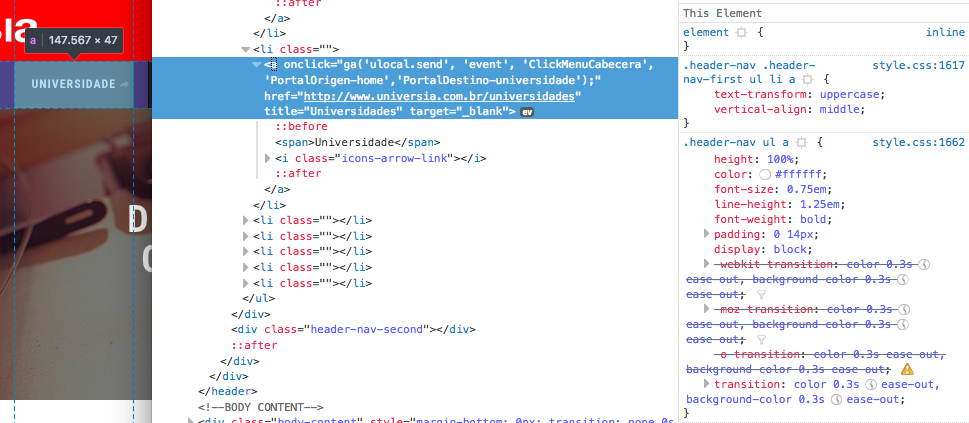Click the UNIVERSIDADE page menu link
The width and height of the screenshot is (969, 423).
tap(74, 84)
